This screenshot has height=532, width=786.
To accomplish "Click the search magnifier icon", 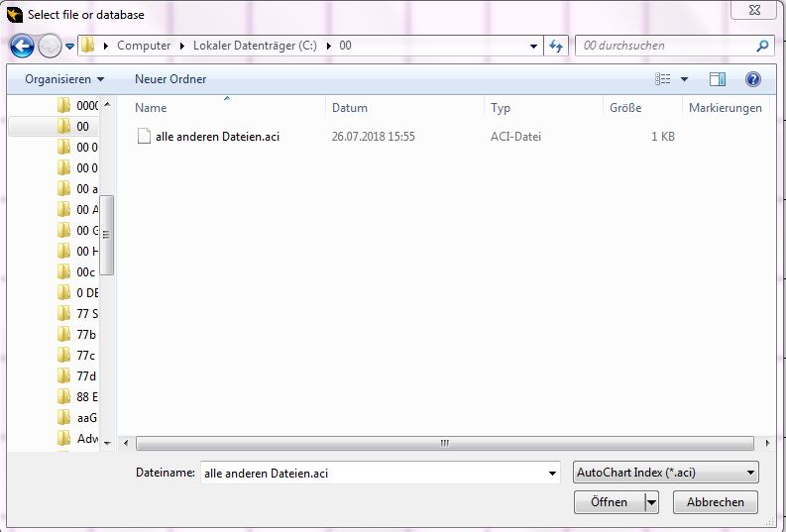I will (762, 46).
